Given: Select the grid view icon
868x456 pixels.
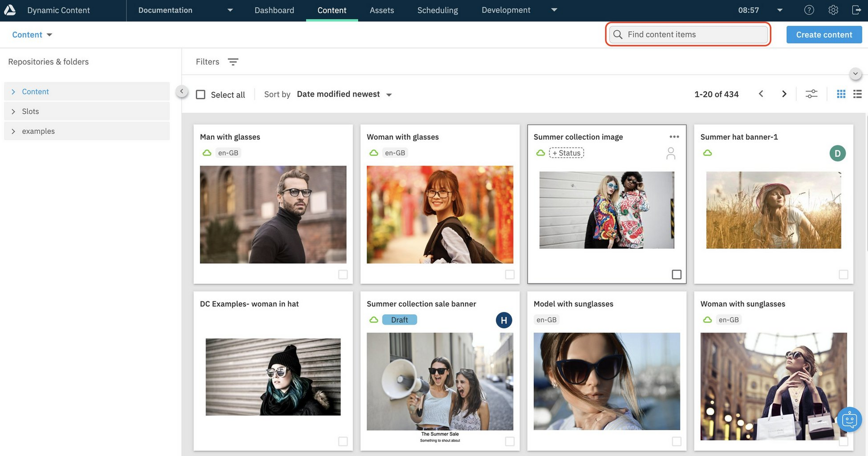Looking at the screenshot, I should point(840,94).
